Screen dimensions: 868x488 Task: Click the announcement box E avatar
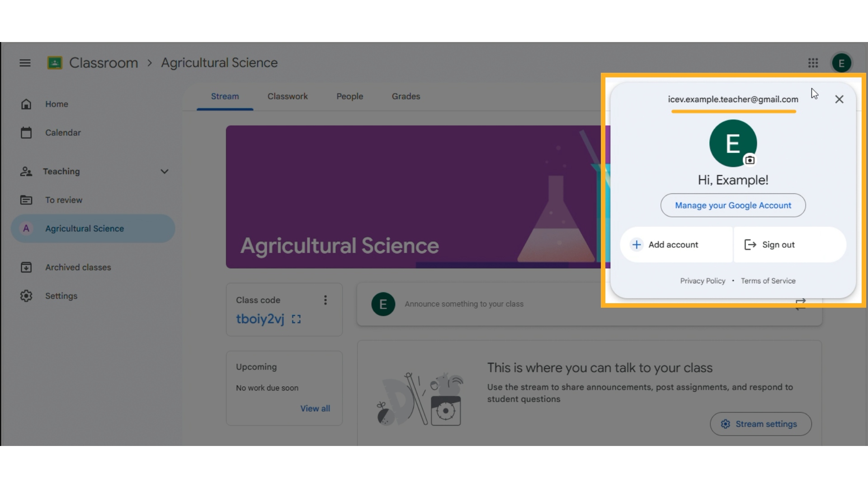coord(383,304)
